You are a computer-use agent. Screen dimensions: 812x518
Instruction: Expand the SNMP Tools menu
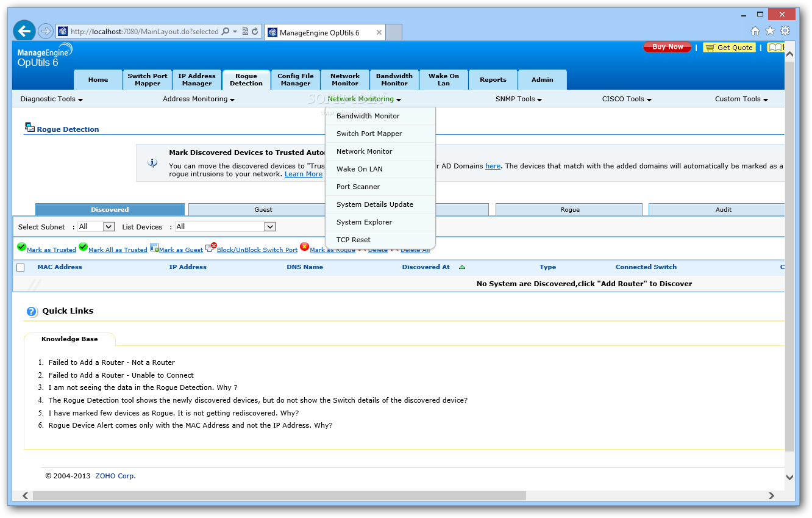519,99
